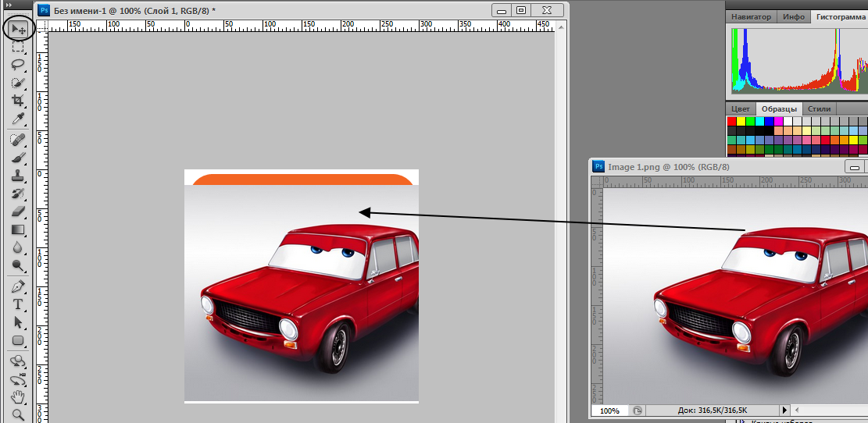Open the document info arrow menu in Image 1.png
The width and height of the screenshot is (868, 423).
tap(784, 411)
